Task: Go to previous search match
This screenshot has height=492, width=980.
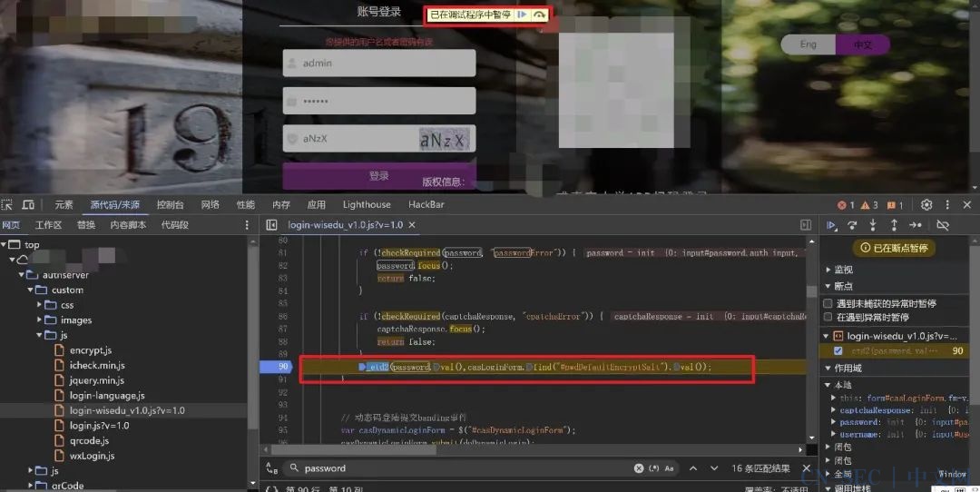Action: [x=693, y=468]
